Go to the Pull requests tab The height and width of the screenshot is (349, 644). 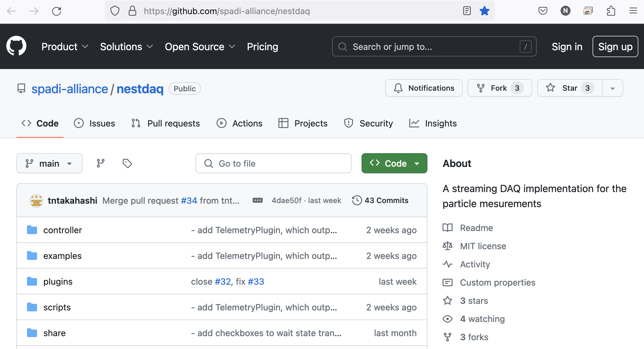[x=166, y=123]
